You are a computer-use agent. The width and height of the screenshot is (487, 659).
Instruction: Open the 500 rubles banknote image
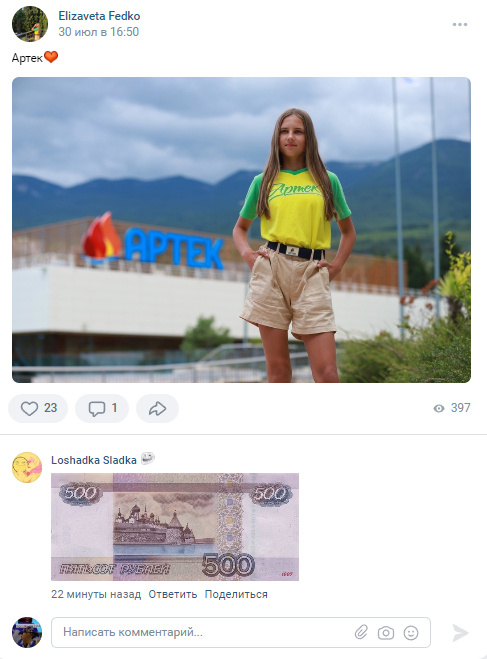175,527
